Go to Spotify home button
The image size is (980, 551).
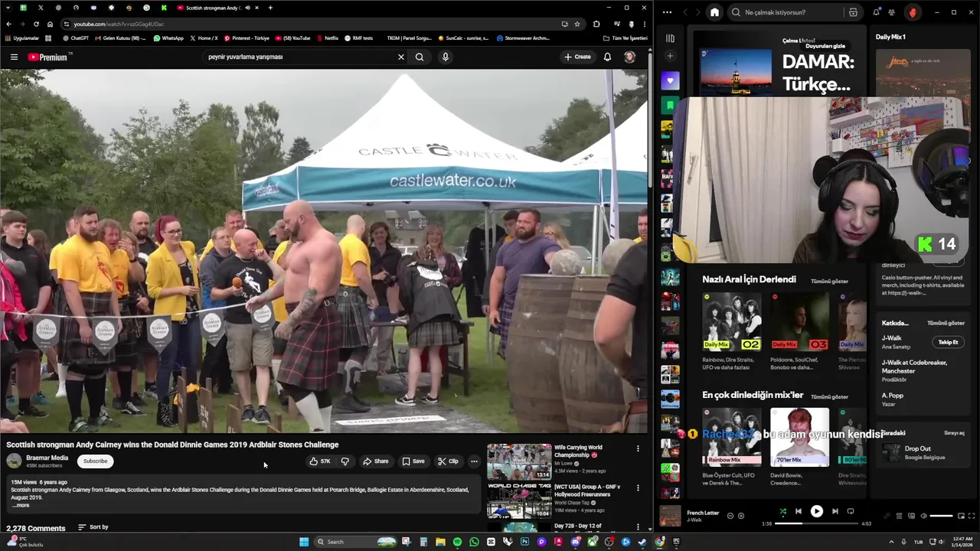coord(714,12)
